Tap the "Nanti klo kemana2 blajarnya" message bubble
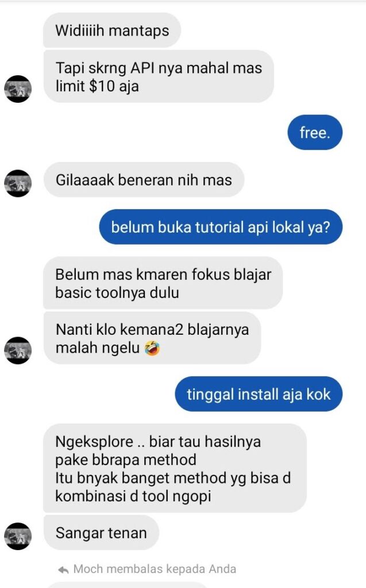366x588 pixels. (x=152, y=338)
